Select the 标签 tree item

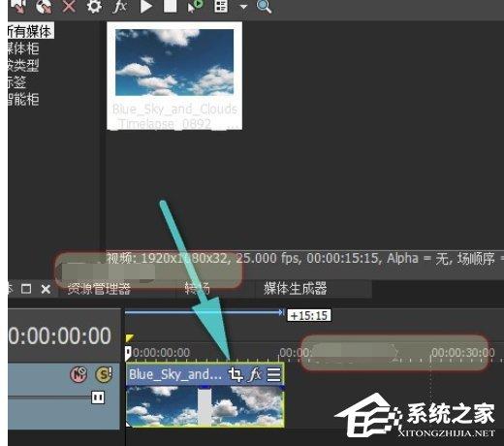point(16,82)
